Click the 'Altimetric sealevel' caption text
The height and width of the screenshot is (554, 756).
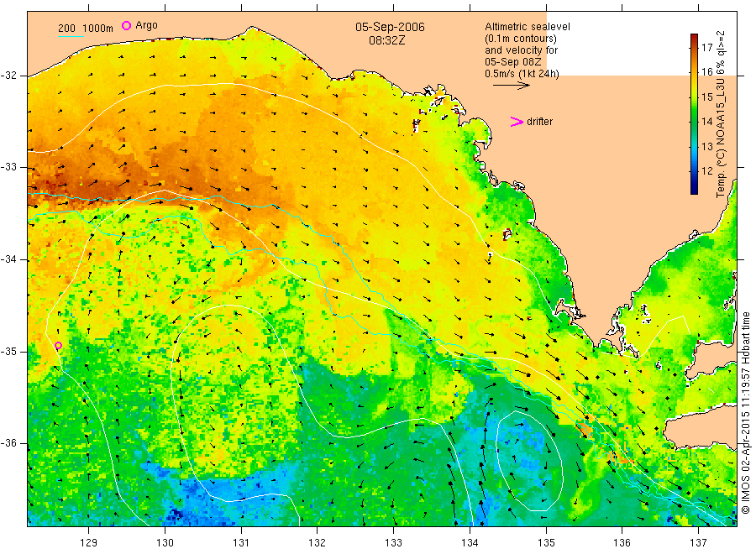coord(528,27)
